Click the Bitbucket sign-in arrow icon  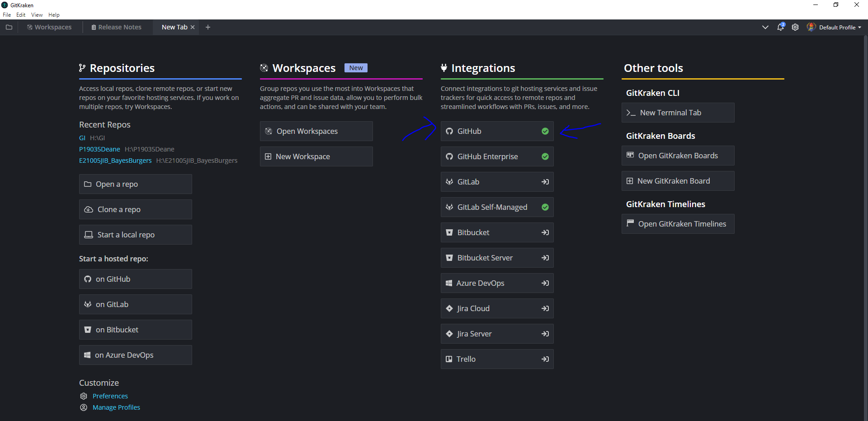[545, 232]
